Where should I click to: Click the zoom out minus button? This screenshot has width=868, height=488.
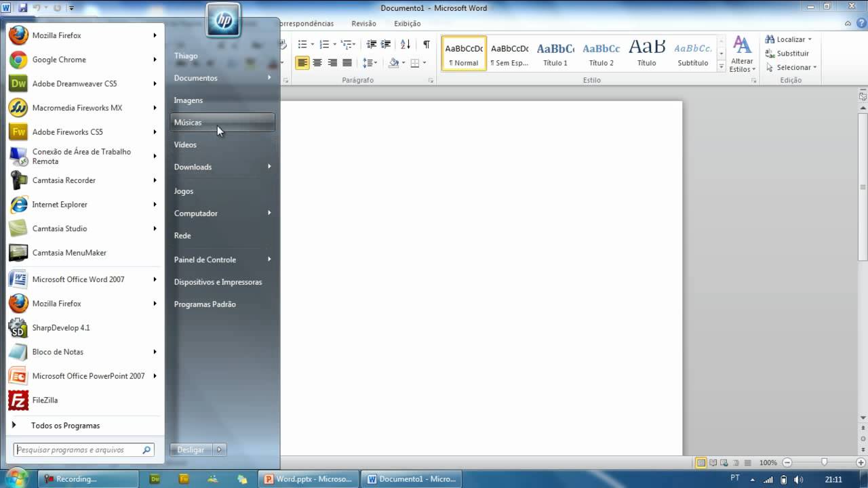(x=787, y=462)
